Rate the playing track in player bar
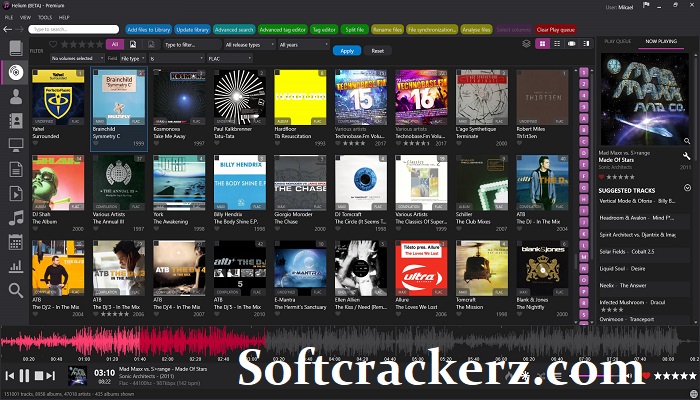 pyautogui.click(x=675, y=376)
